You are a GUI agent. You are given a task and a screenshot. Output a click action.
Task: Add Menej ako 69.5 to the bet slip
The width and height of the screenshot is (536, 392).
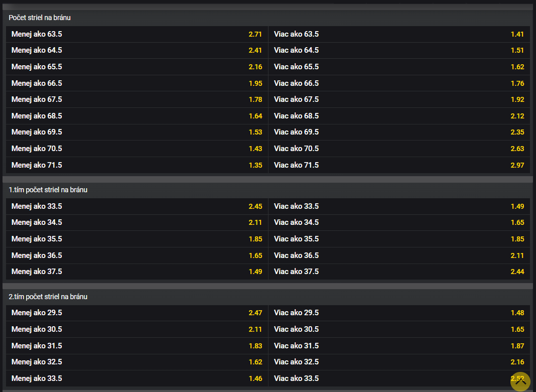click(137, 132)
